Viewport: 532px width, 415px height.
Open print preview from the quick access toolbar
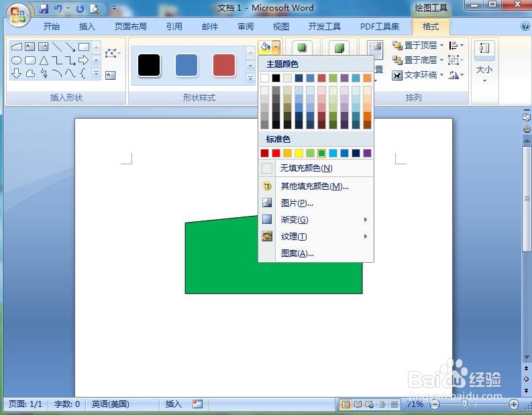tap(95, 9)
